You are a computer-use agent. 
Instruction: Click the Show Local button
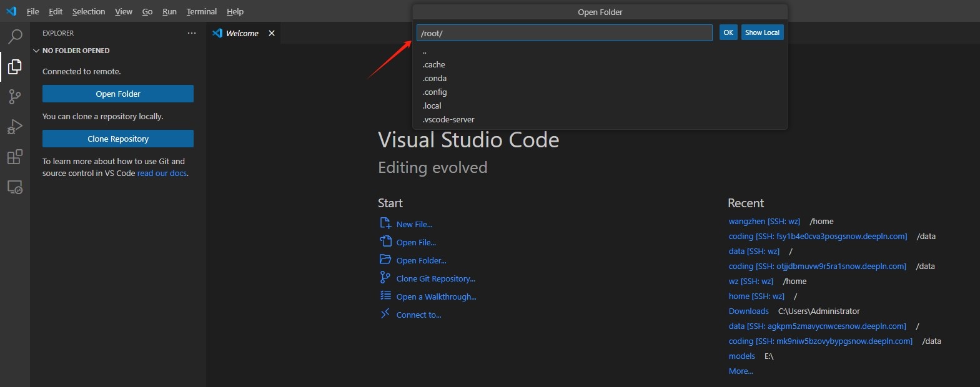coord(762,32)
